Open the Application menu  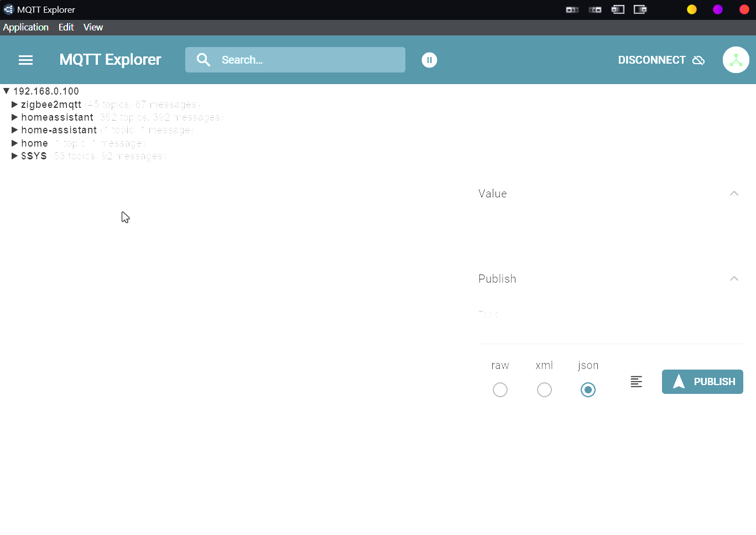click(26, 27)
